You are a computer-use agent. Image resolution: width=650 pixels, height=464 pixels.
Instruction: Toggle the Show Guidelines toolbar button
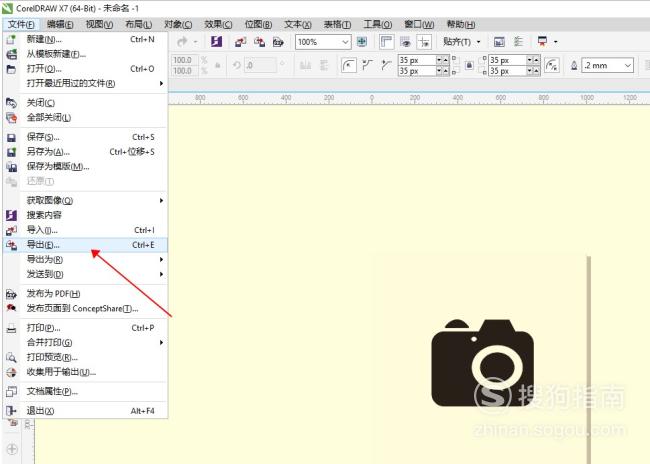(x=424, y=41)
